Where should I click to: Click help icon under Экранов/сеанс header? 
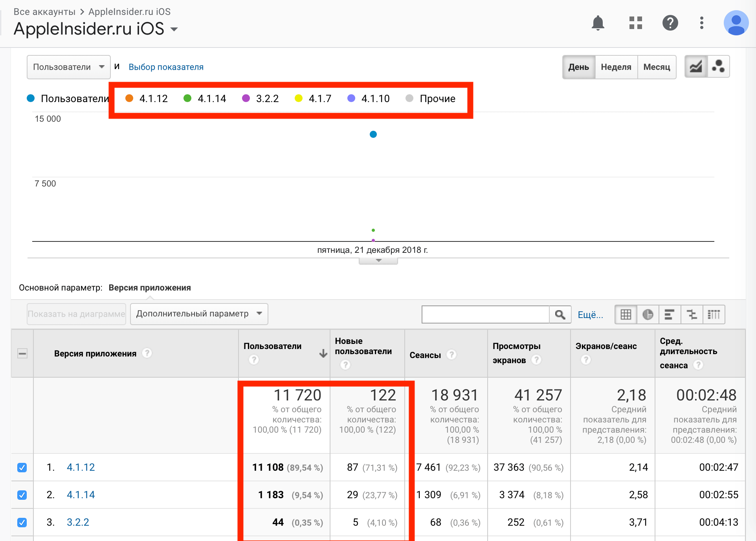pyautogui.click(x=585, y=360)
